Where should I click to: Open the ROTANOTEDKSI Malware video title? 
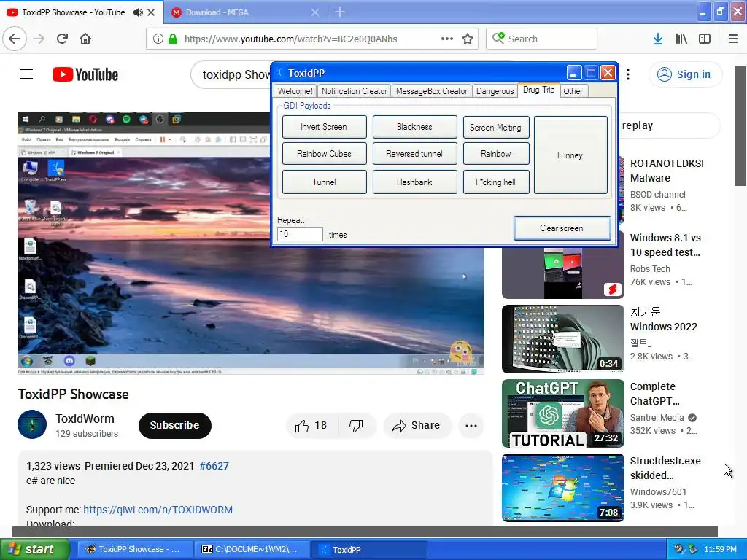667,171
